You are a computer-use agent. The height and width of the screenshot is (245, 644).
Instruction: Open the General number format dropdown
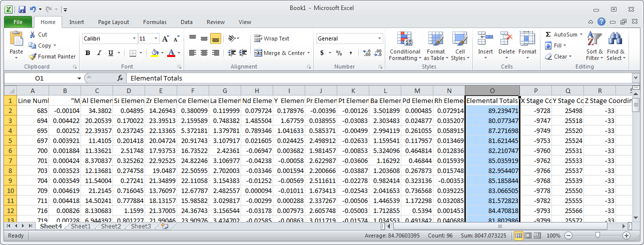click(x=380, y=38)
